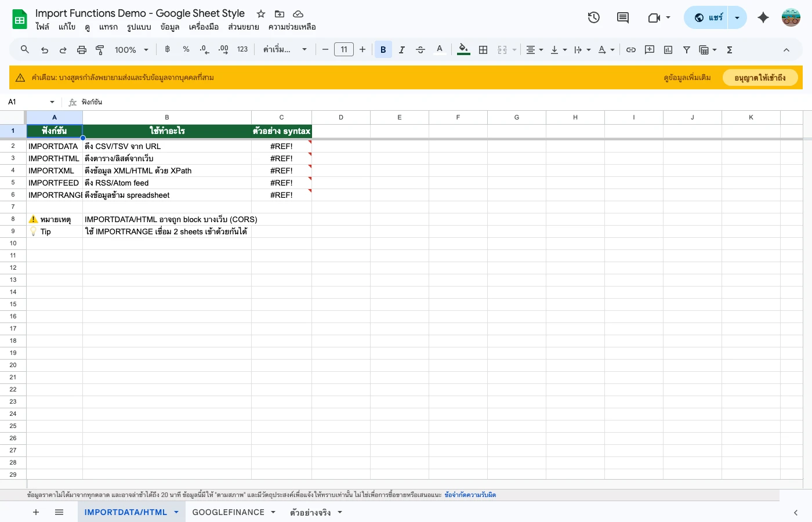Open the insert chart icon
The image size is (812, 522).
pos(668,49)
